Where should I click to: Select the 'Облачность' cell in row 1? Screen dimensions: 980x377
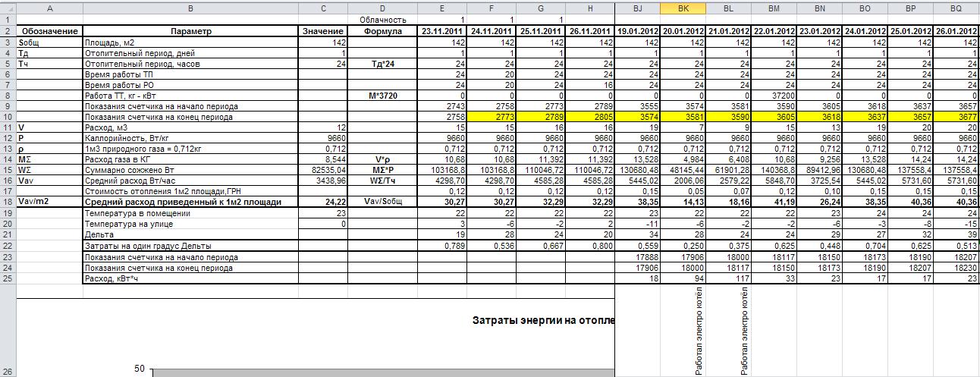[x=383, y=20]
